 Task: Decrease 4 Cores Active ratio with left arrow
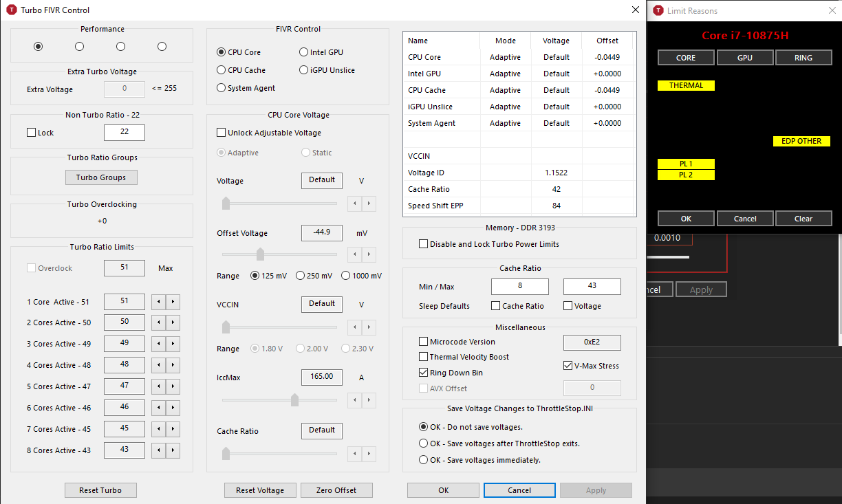click(x=158, y=365)
